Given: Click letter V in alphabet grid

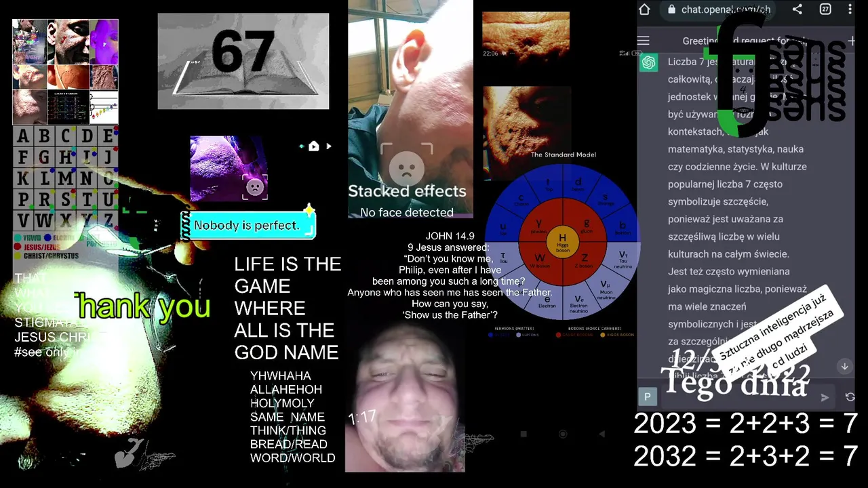Looking at the screenshot, I should tap(23, 221).
